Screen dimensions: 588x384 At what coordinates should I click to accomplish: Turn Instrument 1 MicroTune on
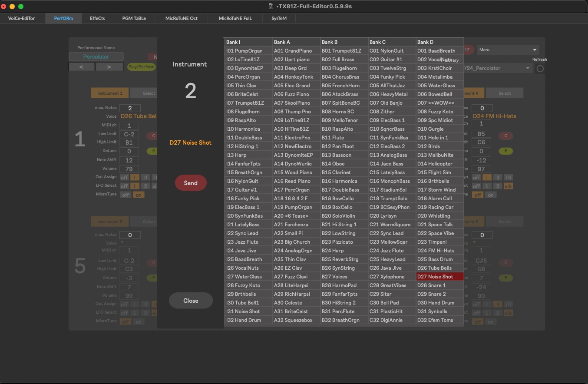(x=139, y=195)
